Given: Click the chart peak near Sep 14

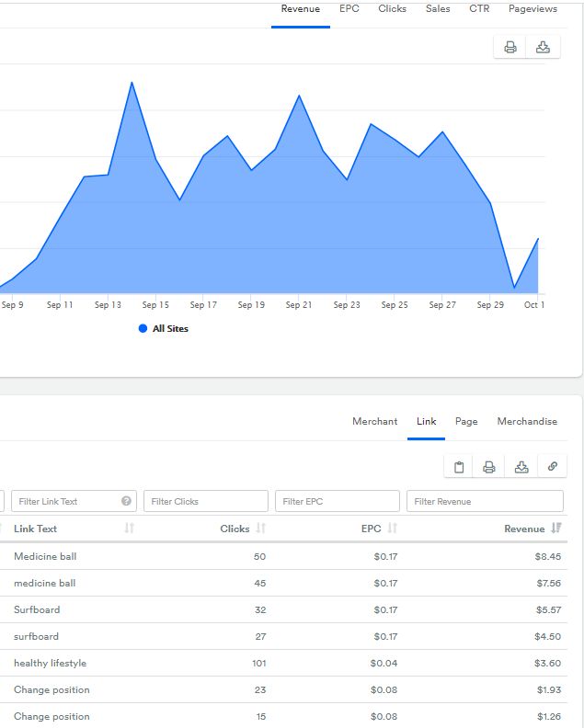Looking at the screenshot, I should tap(132, 83).
